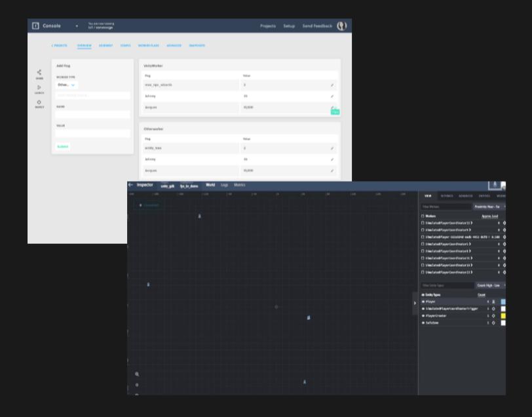The height and width of the screenshot is (417, 532).
Task: Expand the second SimulatedPlayerCoordinator worker chevron
Action: tap(470, 230)
